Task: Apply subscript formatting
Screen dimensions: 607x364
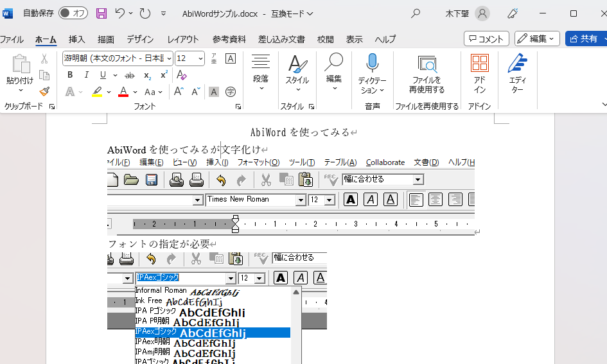Action: coord(148,75)
